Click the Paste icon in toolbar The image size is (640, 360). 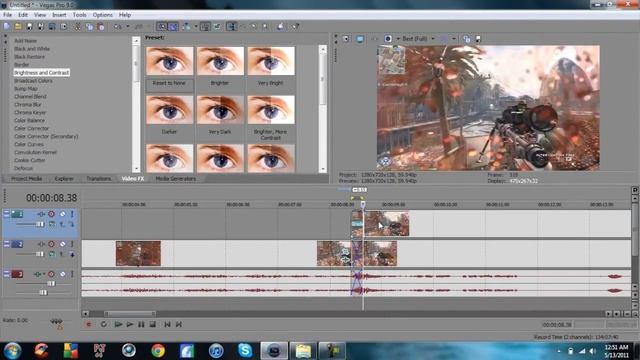101,27
